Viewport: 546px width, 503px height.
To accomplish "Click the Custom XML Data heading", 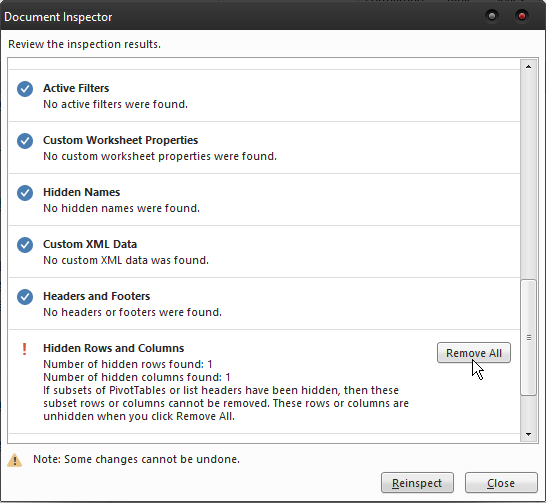I will 90,244.
